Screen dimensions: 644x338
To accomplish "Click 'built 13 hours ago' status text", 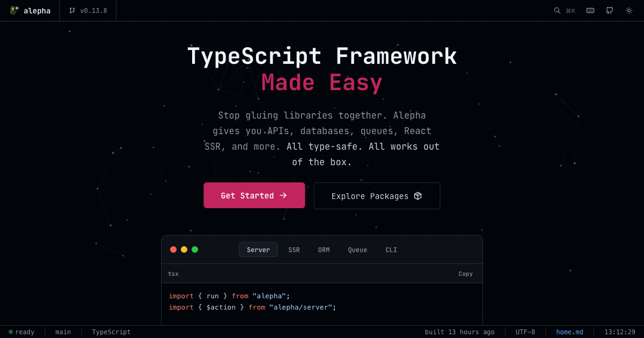I will pyautogui.click(x=460, y=332).
